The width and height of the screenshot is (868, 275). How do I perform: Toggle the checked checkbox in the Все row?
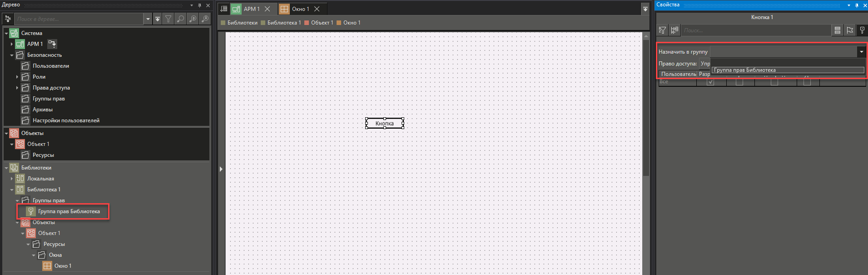pyautogui.click(x=710, y=82)
